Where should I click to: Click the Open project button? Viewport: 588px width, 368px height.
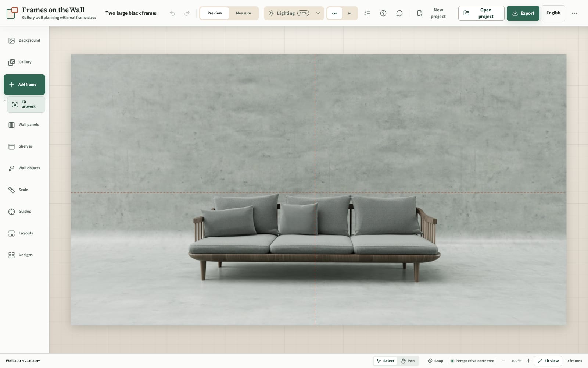(x=481, y=13)
